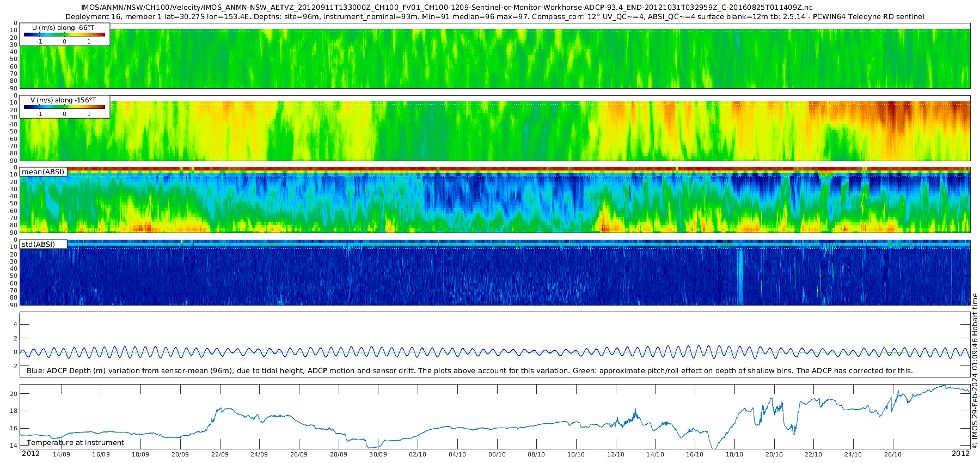The height and width of the screenshot is (463, 980).
Task: Click the blue ADCP depth description text
Action: [470, 370]
